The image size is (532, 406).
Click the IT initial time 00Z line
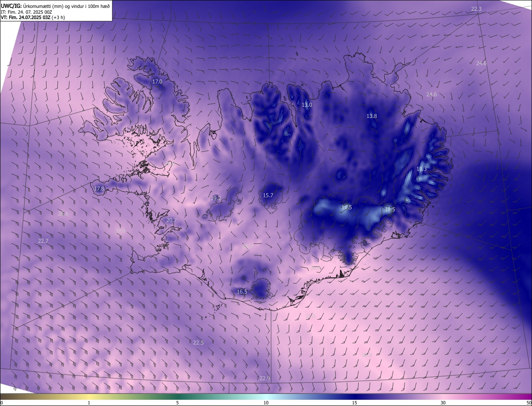tap(27, 12)
